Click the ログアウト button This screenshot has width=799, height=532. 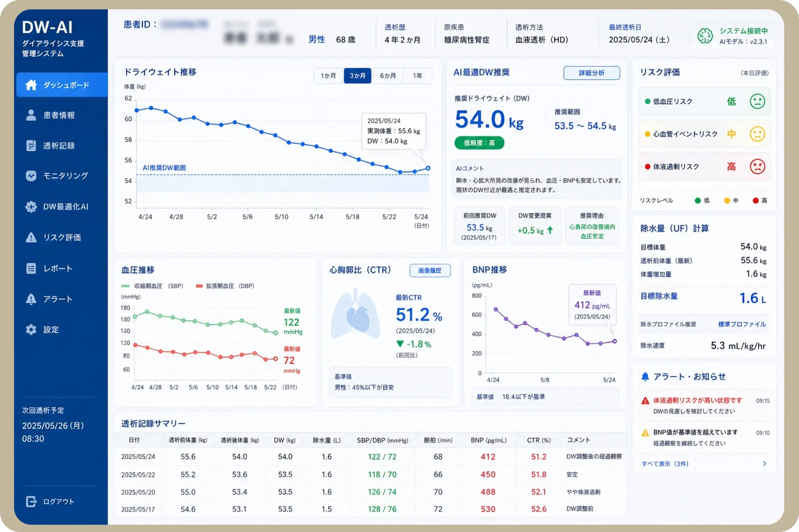click(50, 501)
